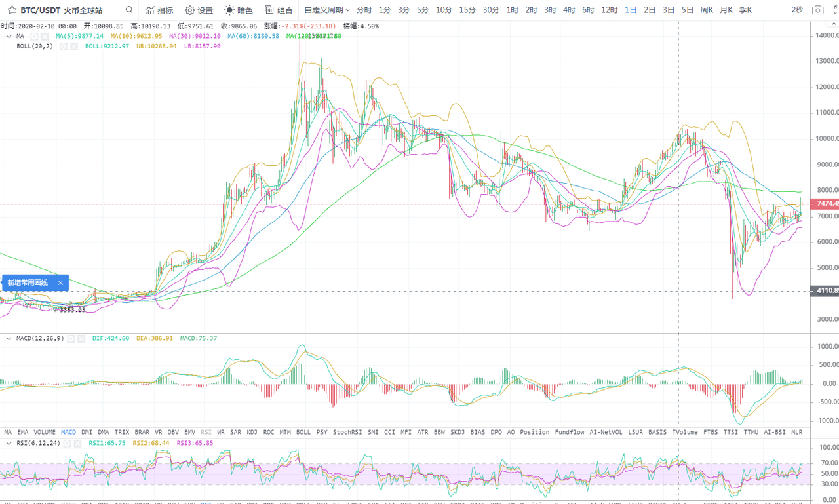Collapse the MA indicator legend chevron

click(x=9, y=37)
